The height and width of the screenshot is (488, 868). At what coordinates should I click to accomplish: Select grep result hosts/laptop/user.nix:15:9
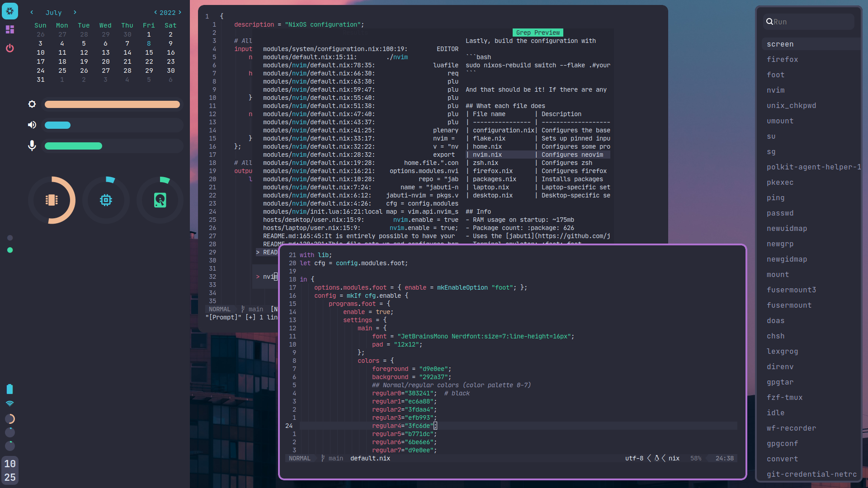tap(361, 228)
